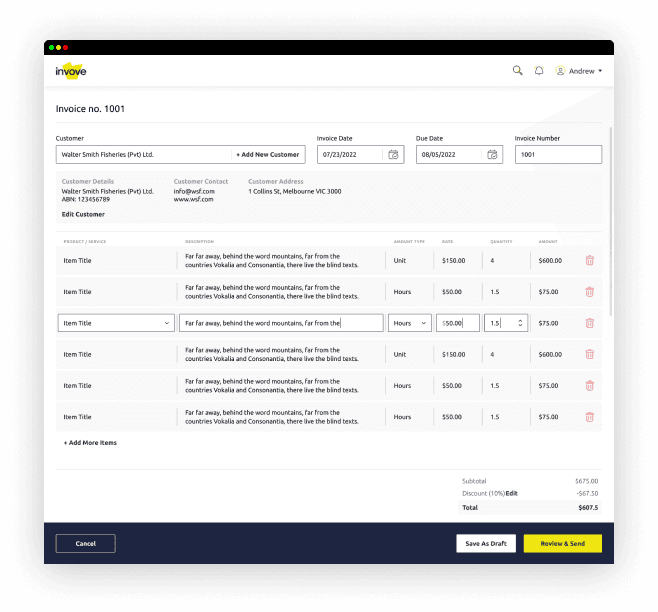658x612 pixels.
Task: Open the search magnifier icon
Action: click(517, 71)
